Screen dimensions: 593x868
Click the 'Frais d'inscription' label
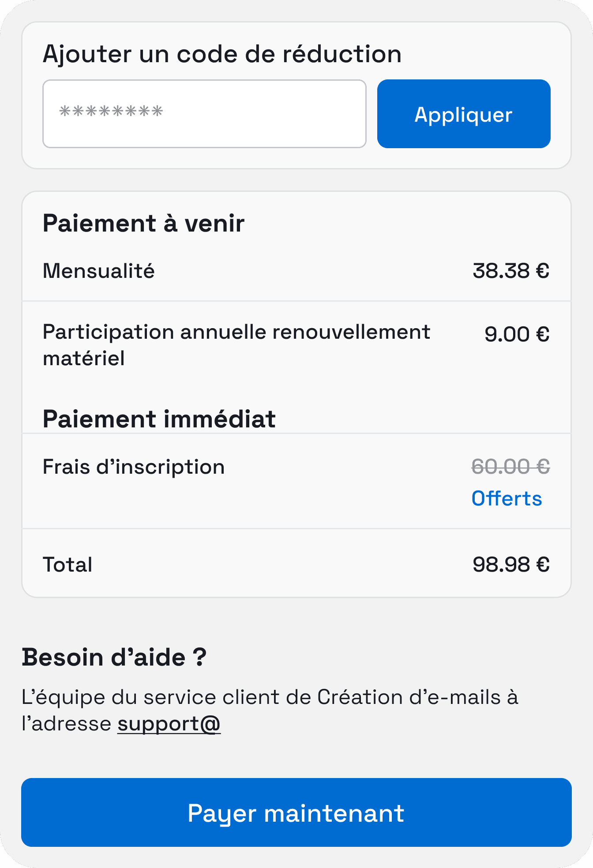(x=134, y=467)
